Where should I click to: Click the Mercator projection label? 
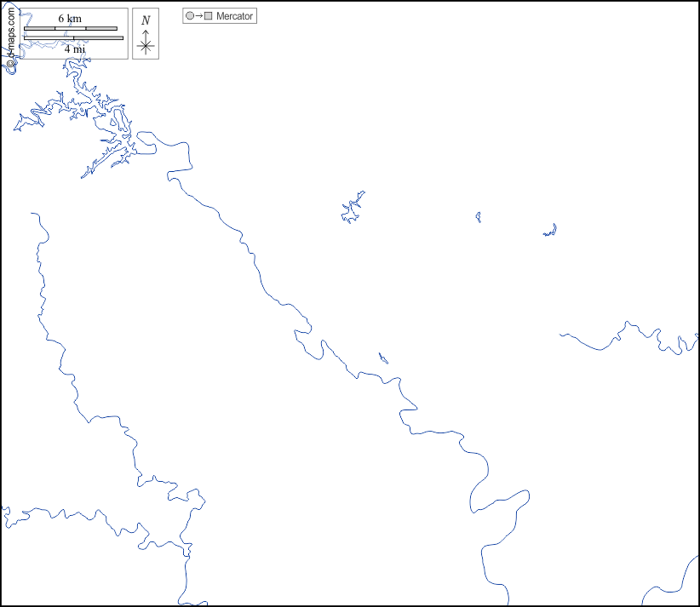coord(234,16)
